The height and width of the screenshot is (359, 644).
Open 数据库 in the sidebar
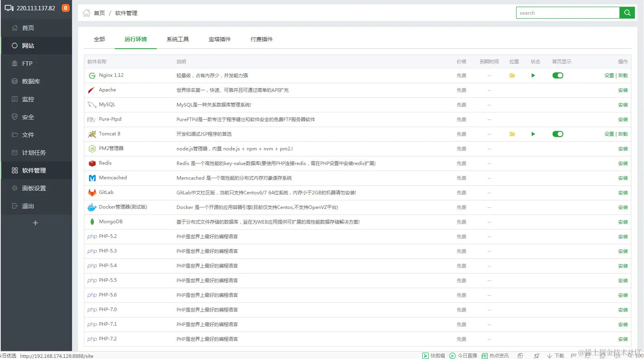[x=36, y=81]
